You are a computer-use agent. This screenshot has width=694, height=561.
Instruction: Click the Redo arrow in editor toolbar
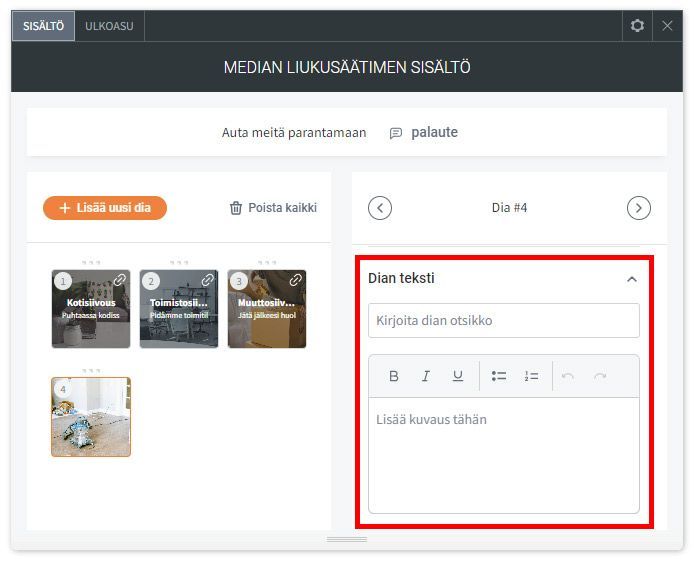(x=600, y=376)
